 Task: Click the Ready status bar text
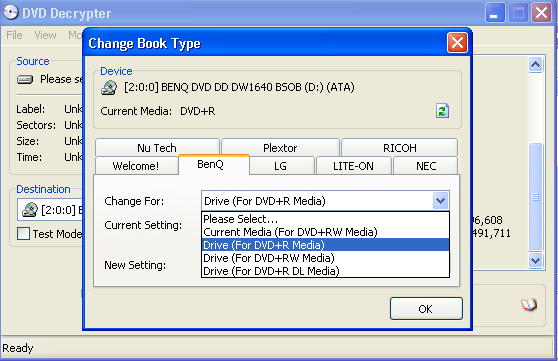pyautogui.click(x=18, y=348)
